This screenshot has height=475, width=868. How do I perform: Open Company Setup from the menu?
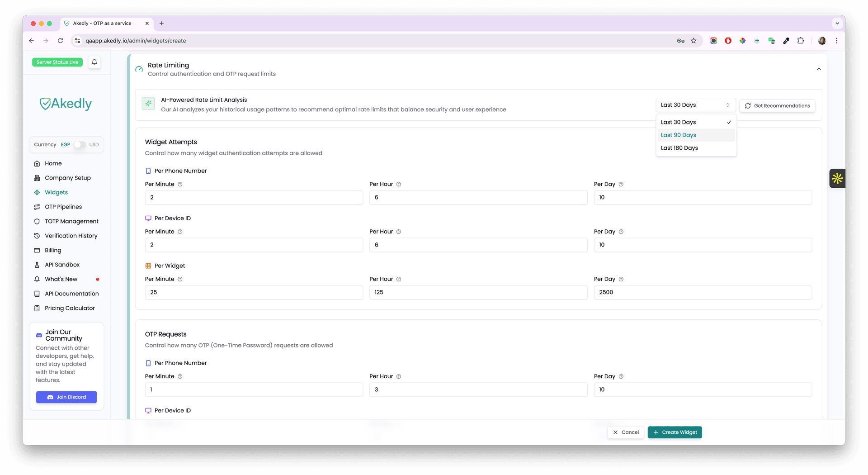68,178
